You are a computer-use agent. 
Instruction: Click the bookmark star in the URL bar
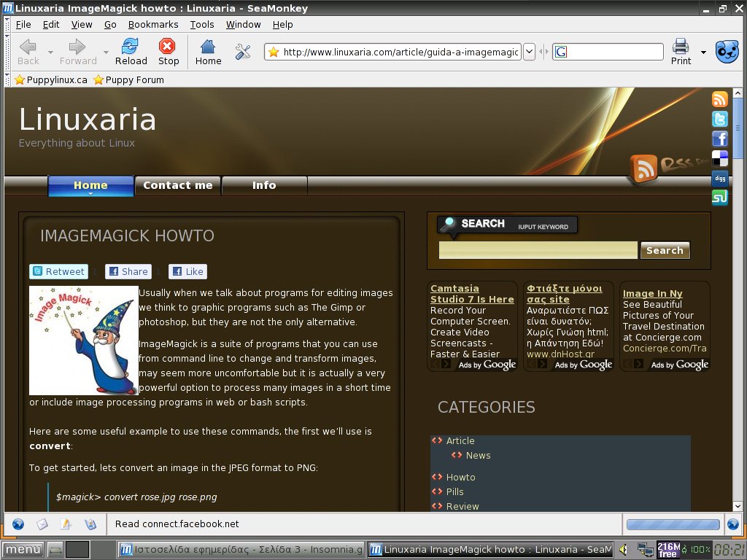274,52
